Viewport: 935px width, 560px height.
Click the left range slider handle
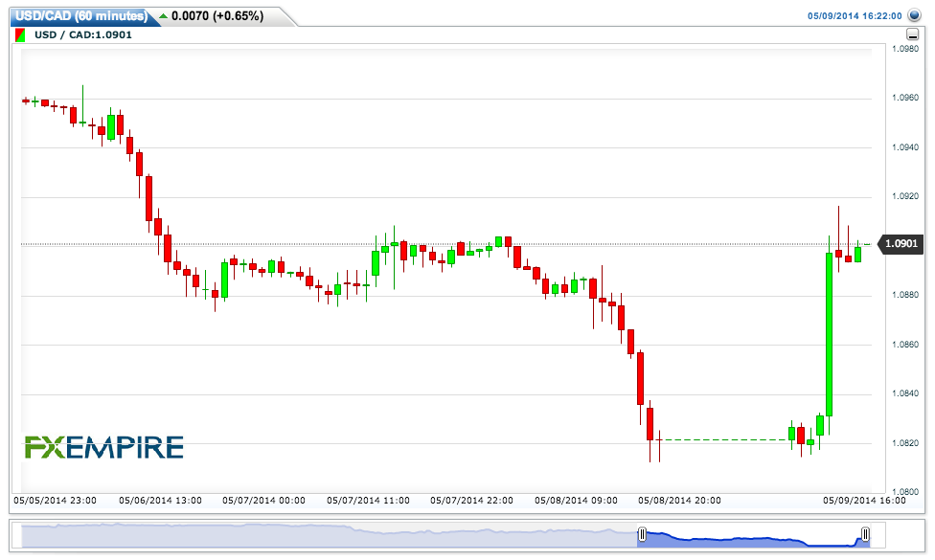[642, 534]
